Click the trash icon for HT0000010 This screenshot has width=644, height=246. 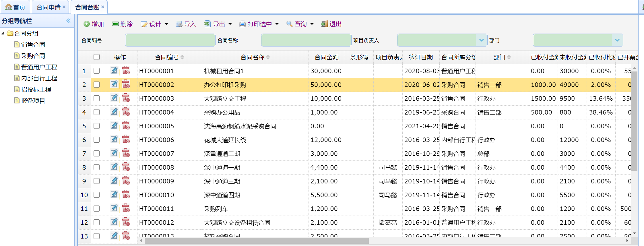126,194
